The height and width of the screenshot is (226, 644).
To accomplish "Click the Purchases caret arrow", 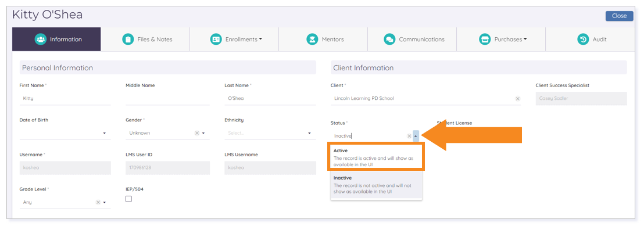I will pos(525,40).
